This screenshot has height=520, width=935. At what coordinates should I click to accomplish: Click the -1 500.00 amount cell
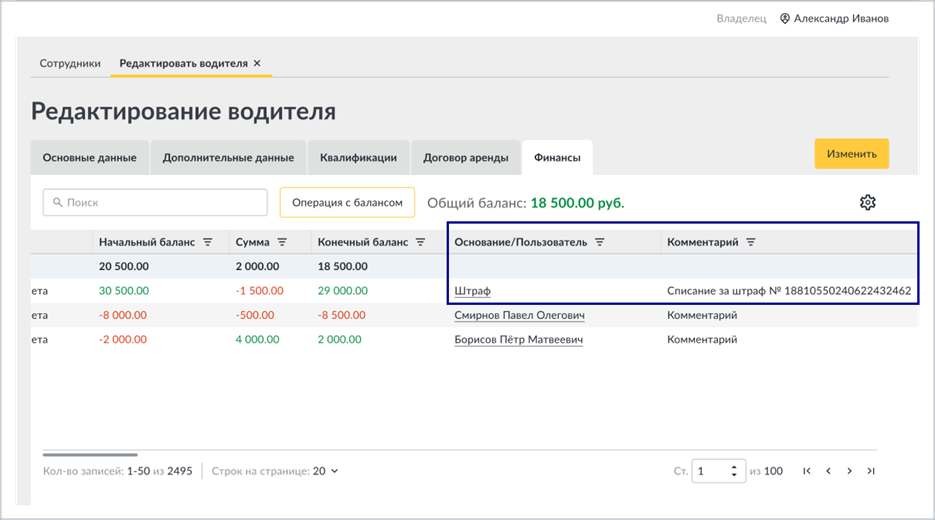259,291
